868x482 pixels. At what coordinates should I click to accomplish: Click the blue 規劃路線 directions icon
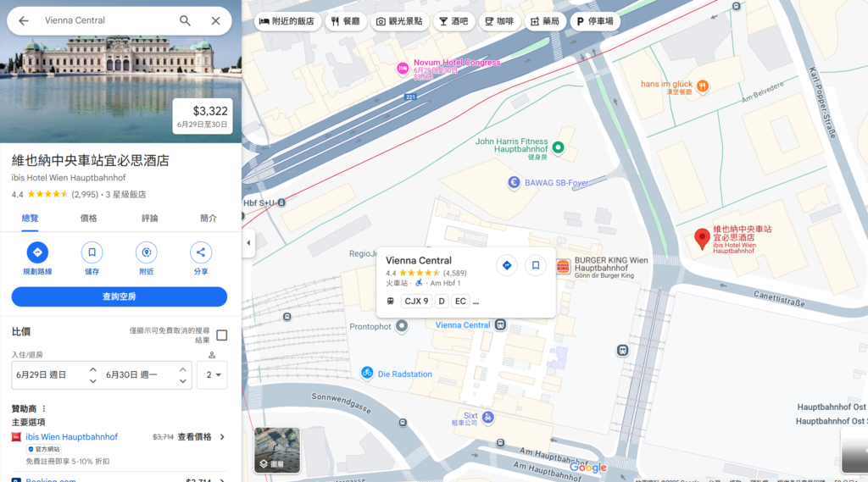[x=37, y=252]
